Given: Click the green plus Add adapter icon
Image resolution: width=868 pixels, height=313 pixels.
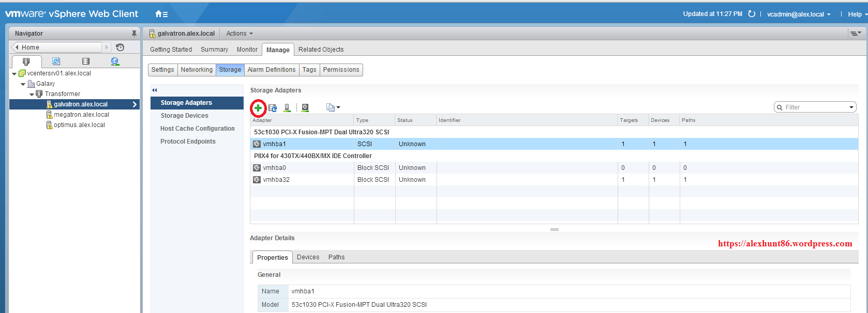Looking at the screenshot, I should tap(258, 108).
